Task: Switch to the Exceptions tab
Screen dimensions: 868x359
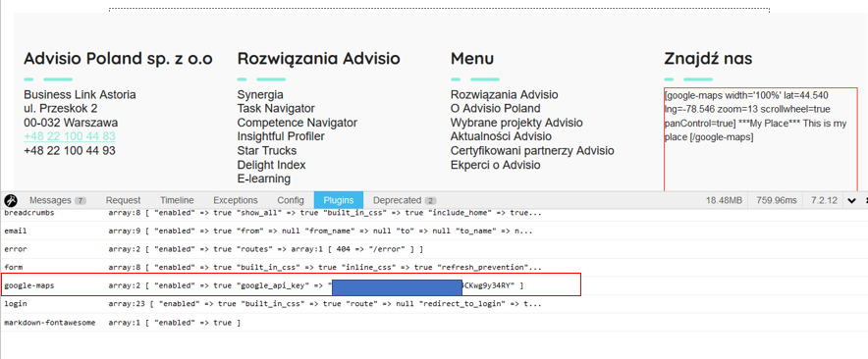Action: pos(236,200)
